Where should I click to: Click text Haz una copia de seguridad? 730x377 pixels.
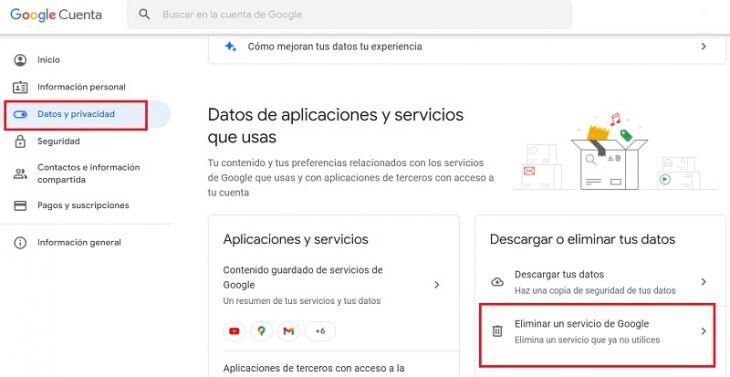(595, 291)
